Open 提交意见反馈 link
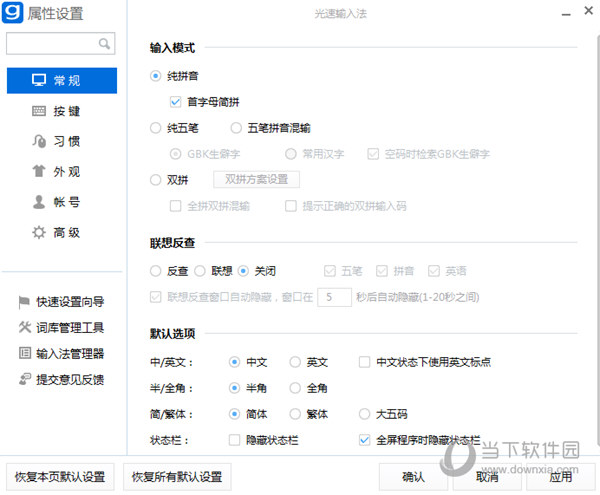The width and height of the screenshot is (600, 495). point(70,379)
